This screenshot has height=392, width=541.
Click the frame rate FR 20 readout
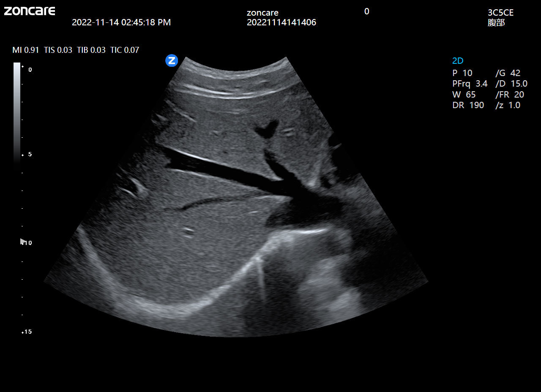point(509,95)
